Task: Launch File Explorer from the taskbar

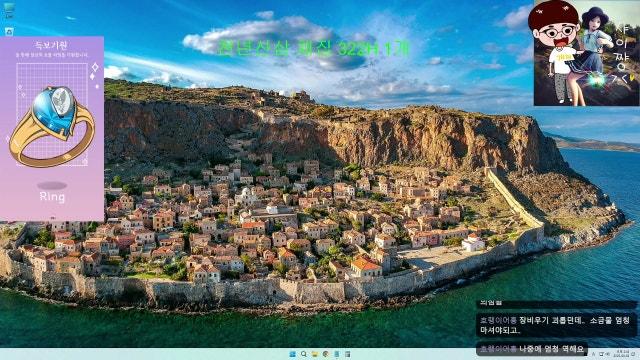Action: [315, 354]
